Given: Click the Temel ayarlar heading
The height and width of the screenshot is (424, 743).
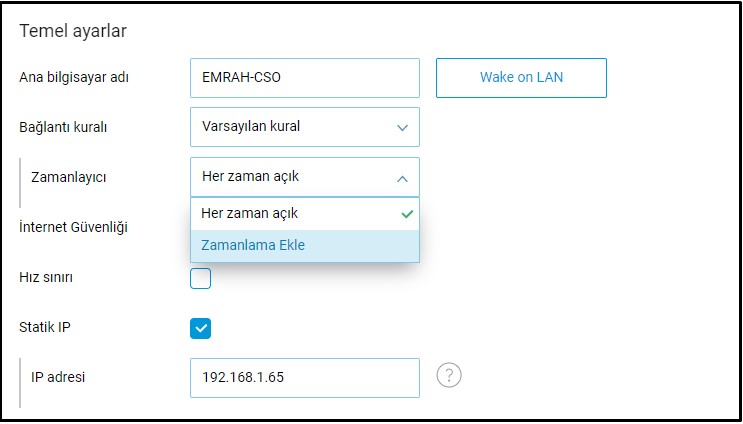Looking at the screenshot, I should (x=73, y=30).
